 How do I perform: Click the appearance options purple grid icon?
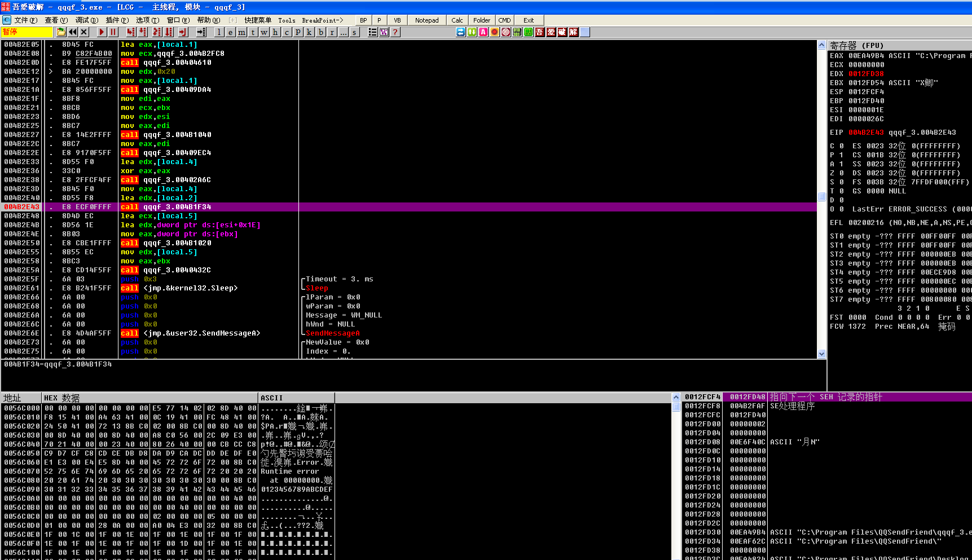(x=384, y=32)
